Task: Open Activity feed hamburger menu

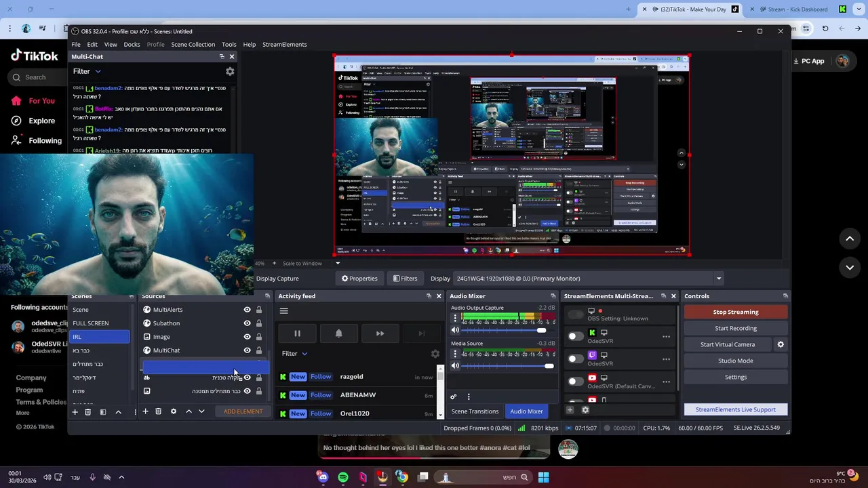Action: 284,311
